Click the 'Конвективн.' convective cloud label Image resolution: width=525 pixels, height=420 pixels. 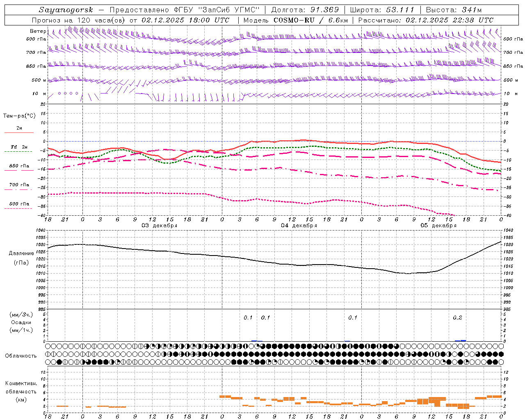coord(21,383)
